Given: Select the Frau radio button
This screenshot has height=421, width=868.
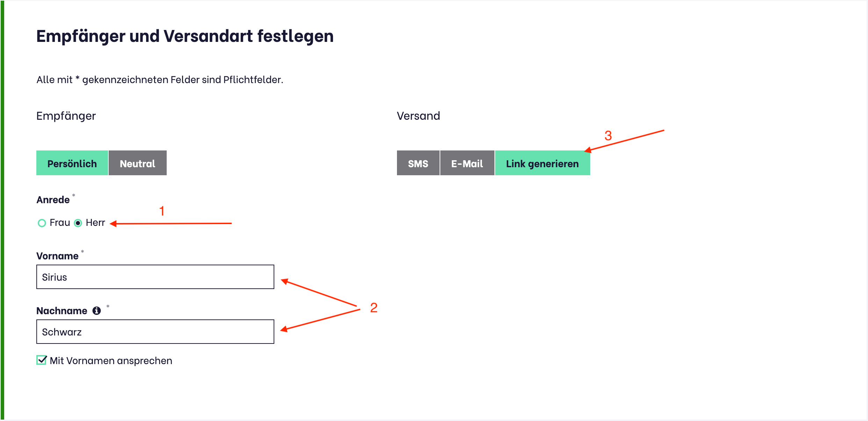Looking at the screenshot, I should (x=42, y=223).
